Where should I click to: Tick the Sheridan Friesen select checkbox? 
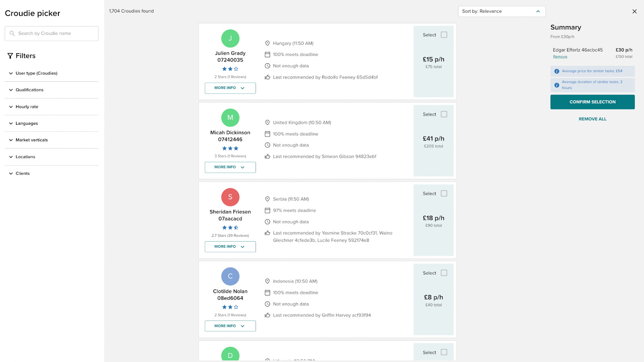click(444, 193)
